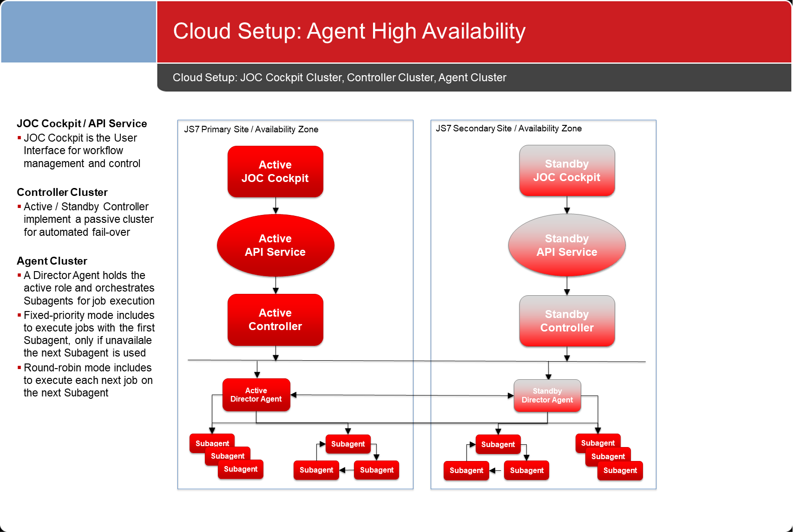Click the 'Agent Cluster' heading
Screen dimensions: 793x532
coord(52,261)
